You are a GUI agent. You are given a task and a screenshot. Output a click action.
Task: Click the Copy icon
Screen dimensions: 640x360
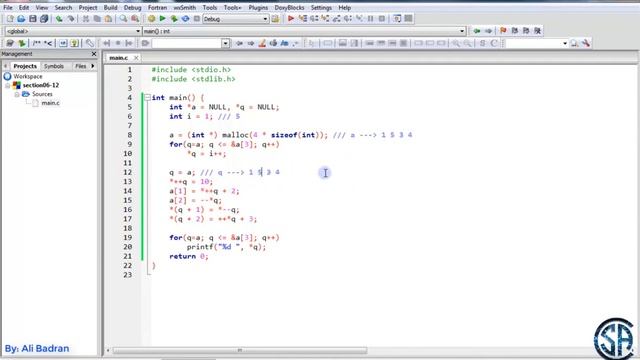pos(97,19)
